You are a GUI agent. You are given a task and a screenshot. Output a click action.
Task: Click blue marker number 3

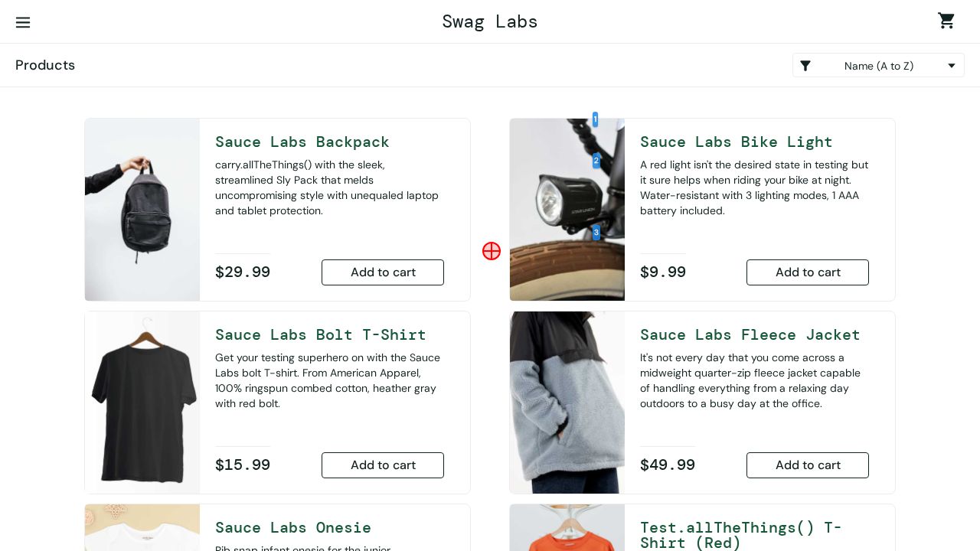point(596,233)
